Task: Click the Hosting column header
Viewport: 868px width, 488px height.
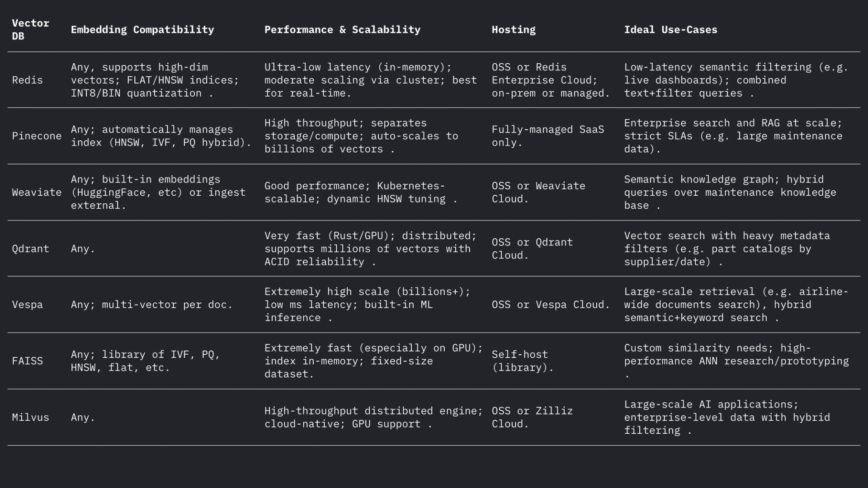Action: (x=514, y=30)
